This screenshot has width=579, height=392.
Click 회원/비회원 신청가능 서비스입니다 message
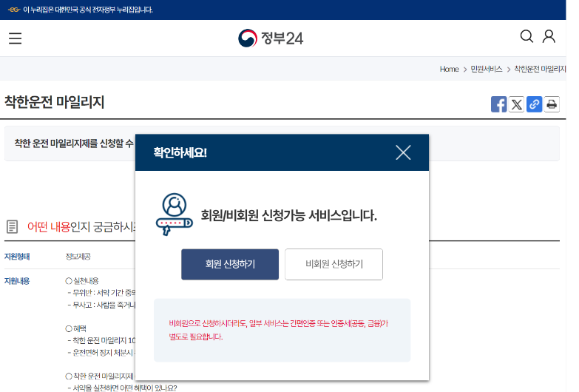289,215
